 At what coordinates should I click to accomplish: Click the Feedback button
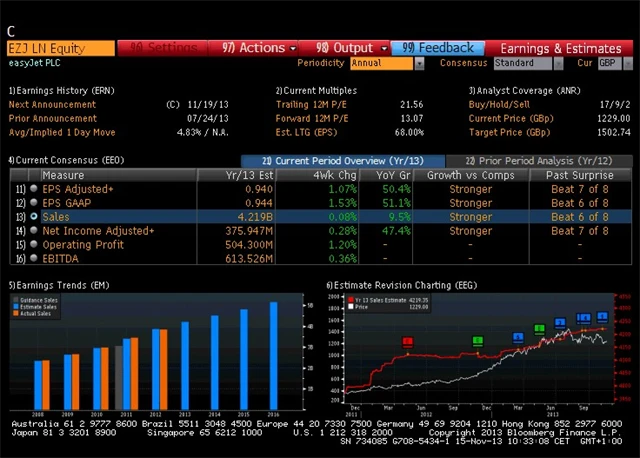click(438, 47)
